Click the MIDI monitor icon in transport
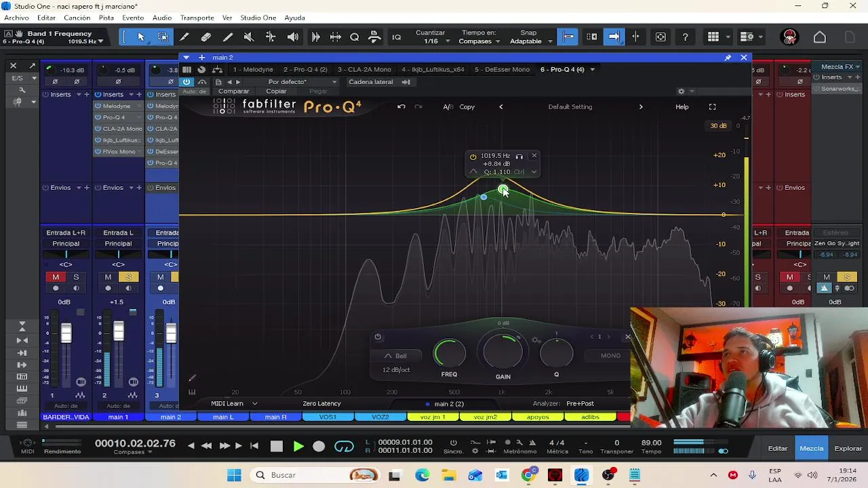The height and width of the screenshot is (488, 868). pyautogui.click(x=27, y=443)
